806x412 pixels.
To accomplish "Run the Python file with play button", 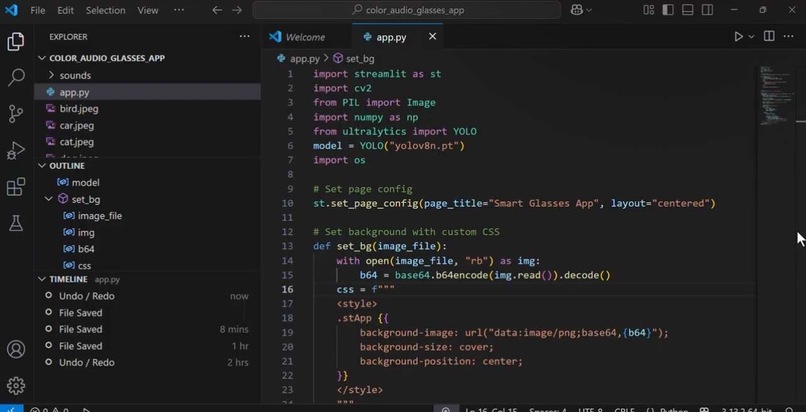I will (738, 36).
